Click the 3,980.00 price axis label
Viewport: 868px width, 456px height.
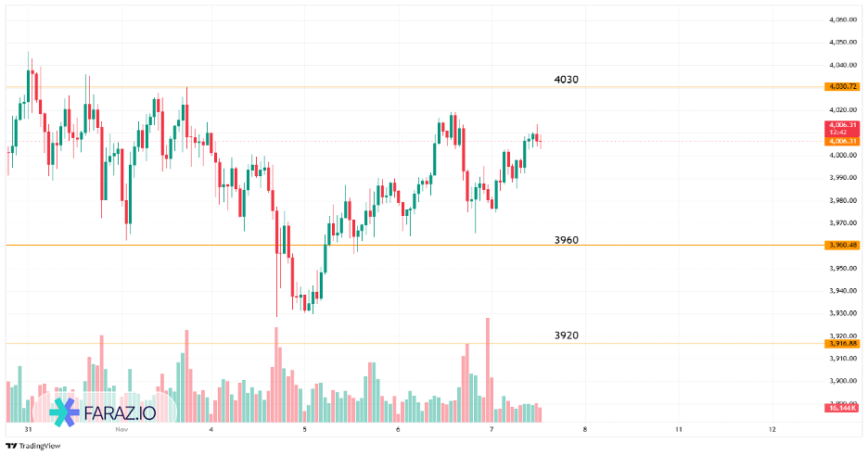point(842,200)
